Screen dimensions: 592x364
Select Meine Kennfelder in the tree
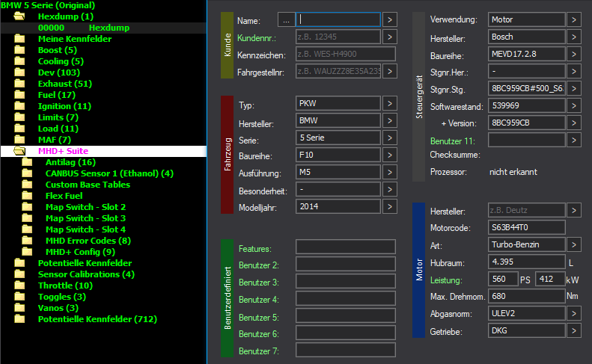pos(75,39)
